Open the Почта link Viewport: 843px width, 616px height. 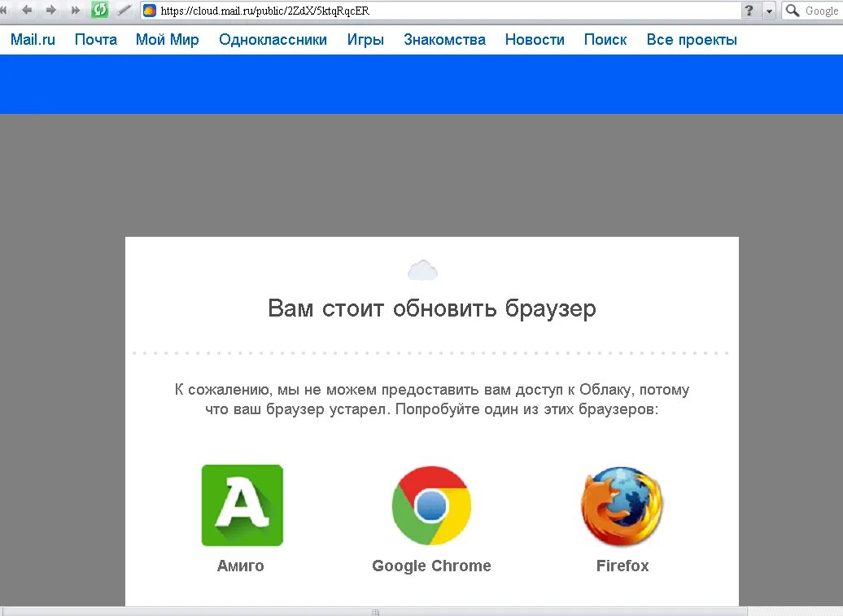(x=96, y=40)
